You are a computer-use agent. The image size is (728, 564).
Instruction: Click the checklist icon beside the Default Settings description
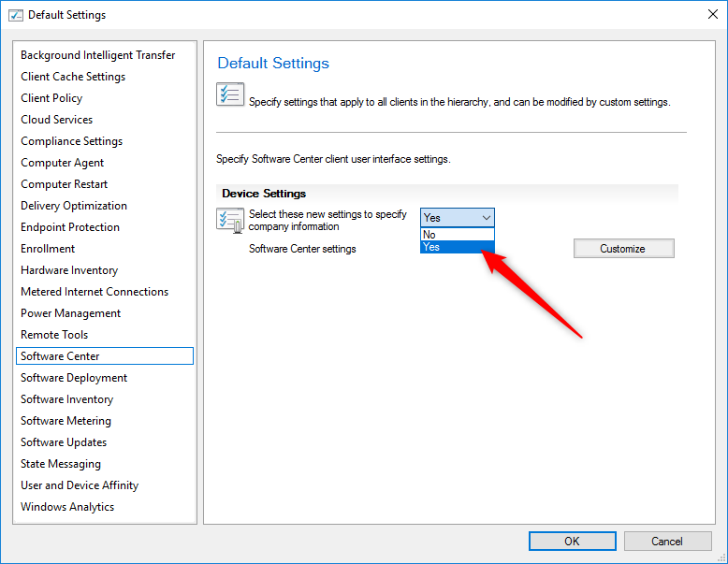click(x=230, y=94)
